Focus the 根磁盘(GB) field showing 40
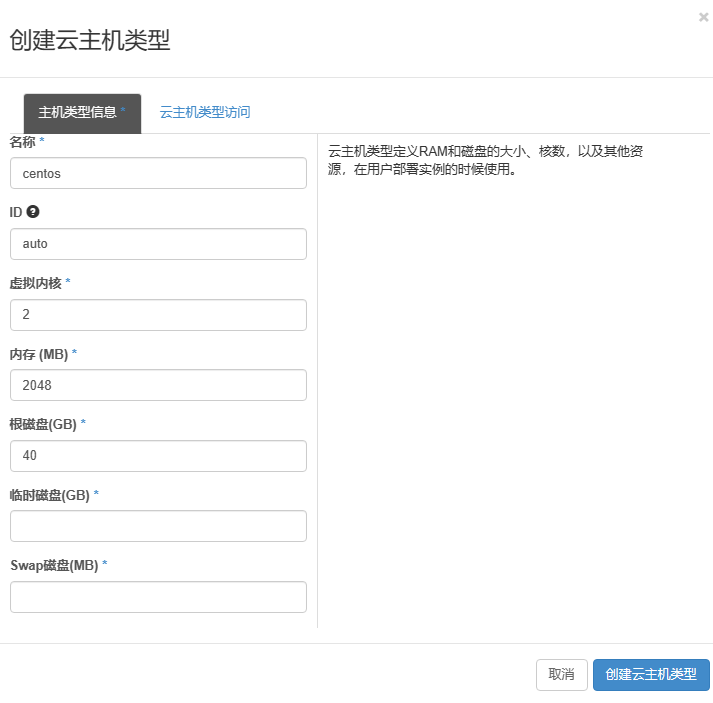Image resolution: width=713 pixels, height=703 pixels. [x=158, y=456]
